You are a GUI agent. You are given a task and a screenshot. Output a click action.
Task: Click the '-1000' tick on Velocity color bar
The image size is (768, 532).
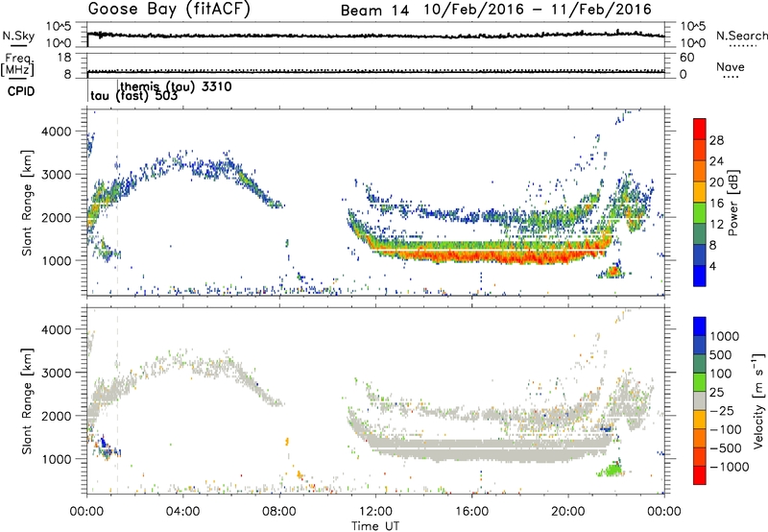click(730, 467)
